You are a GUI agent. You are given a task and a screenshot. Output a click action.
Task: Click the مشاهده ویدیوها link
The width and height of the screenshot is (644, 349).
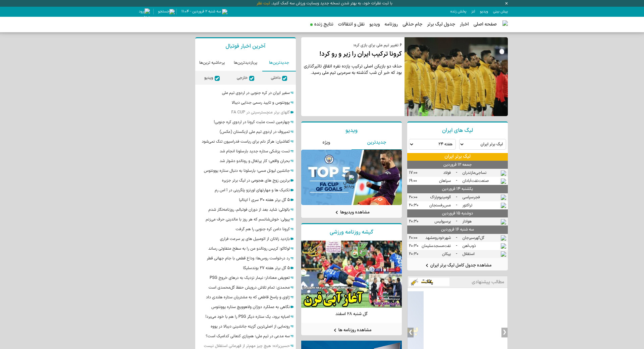(352, 212)
